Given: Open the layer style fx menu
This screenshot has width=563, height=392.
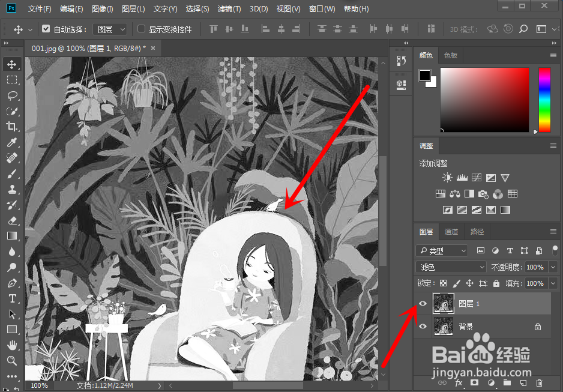Looking at the screenshot, I should [x=459, y=383].
